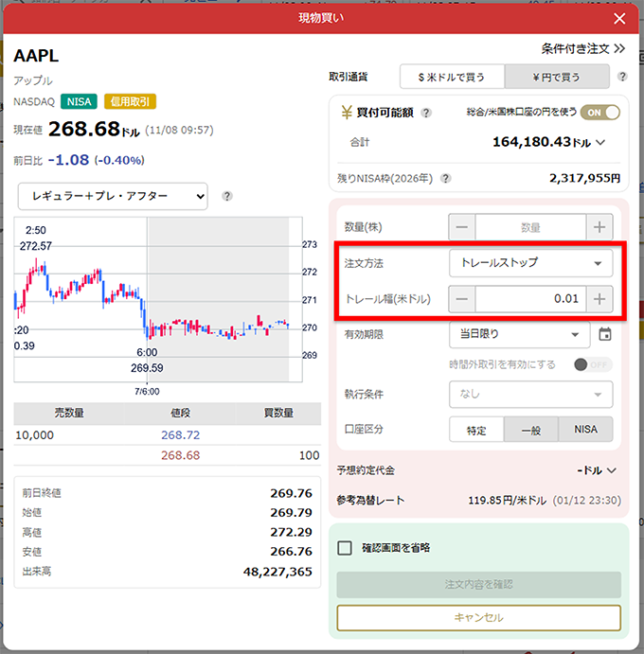Click the help icon next to 買付可能額
Screen dimensions: 644x654
click(426, 114)
